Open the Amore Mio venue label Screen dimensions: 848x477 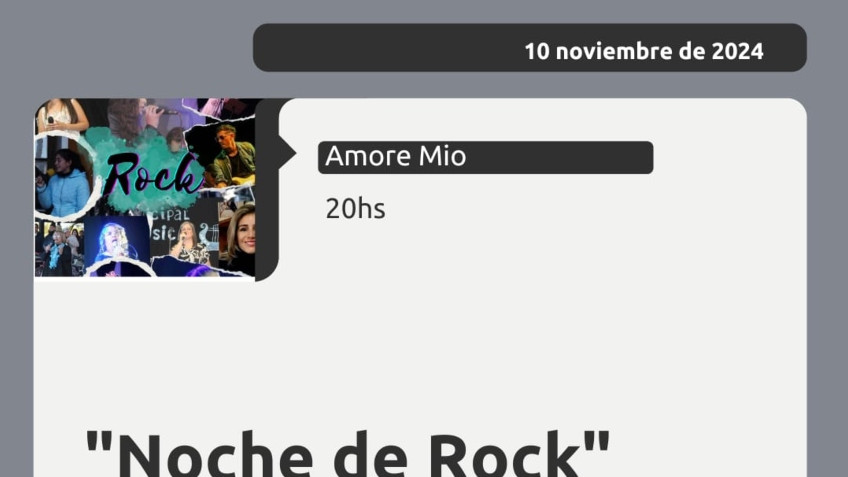(x=485, y=157)
